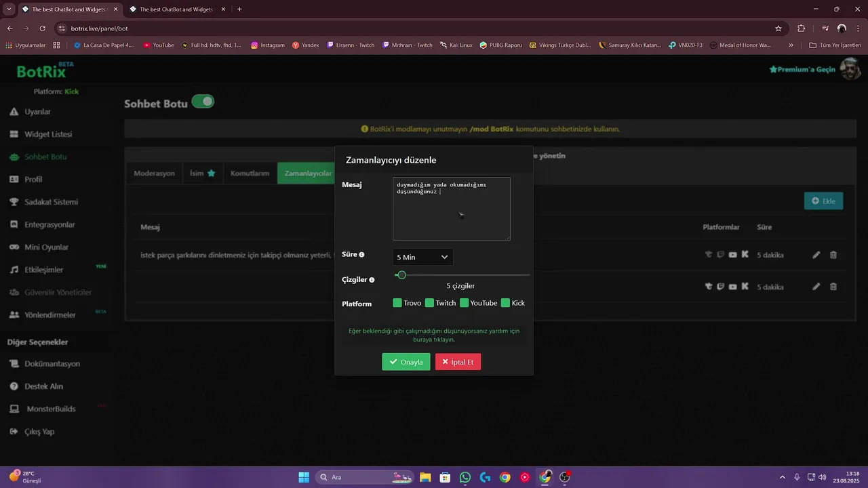
Task: Open Güvenilir Yöneticiler sidebar item
Action: tap(50, 292)
